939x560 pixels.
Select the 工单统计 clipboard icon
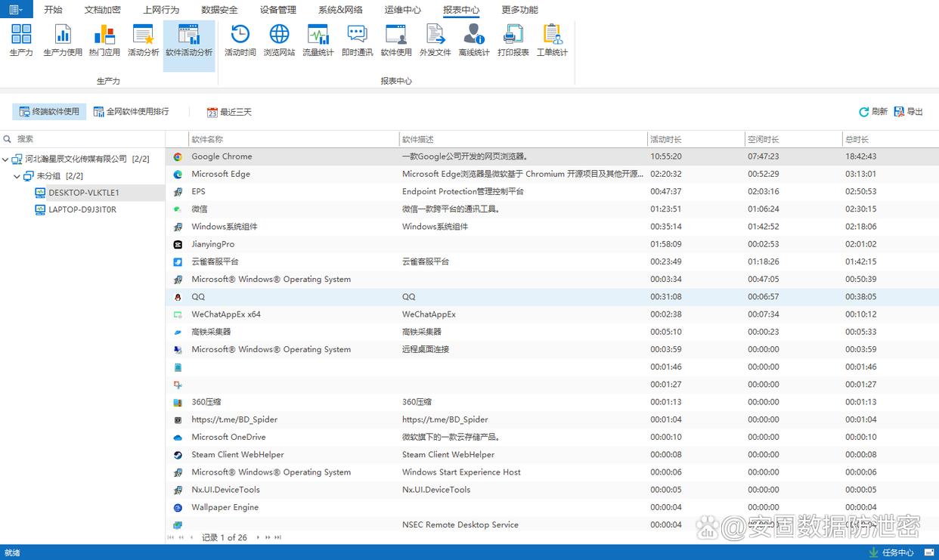point(552,40)
